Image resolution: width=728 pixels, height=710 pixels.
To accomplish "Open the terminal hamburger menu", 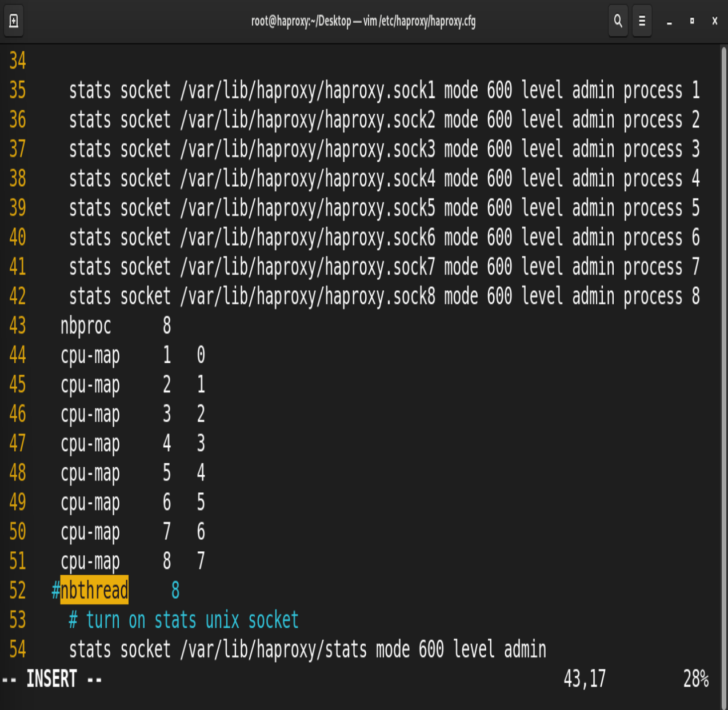I will [x=642, y=21].
